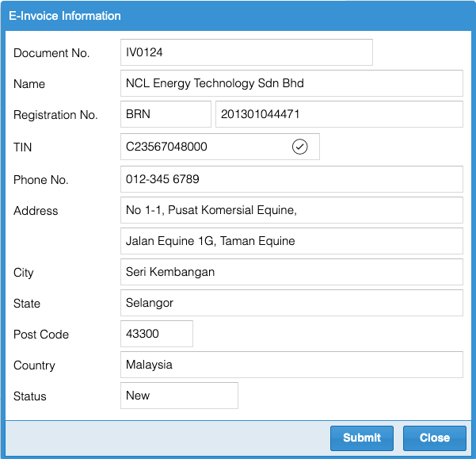The image size is (476, 459).
Task: Edit the Phone No. field 012-345 6789
Action: tap(291, 179)
